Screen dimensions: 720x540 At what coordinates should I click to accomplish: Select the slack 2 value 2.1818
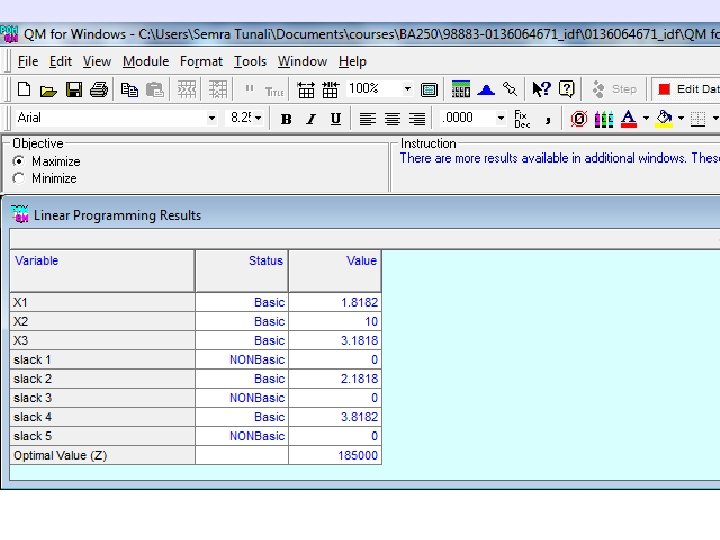(x=335, y=379)
